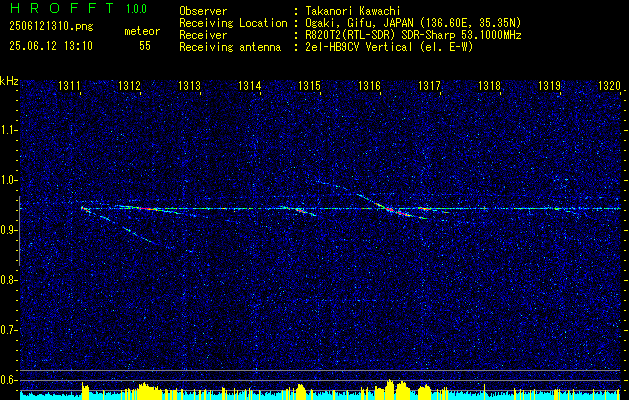Click the kHz axis unit label

(x=9, y=81)
